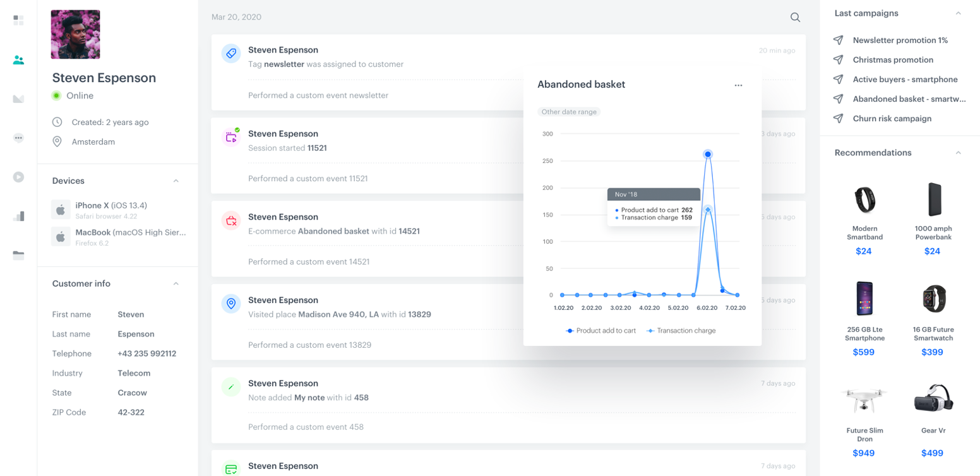The image size is (980, 476).
Task: Click send icon for Churn risk campaign
Action: (x=838, y=118)
